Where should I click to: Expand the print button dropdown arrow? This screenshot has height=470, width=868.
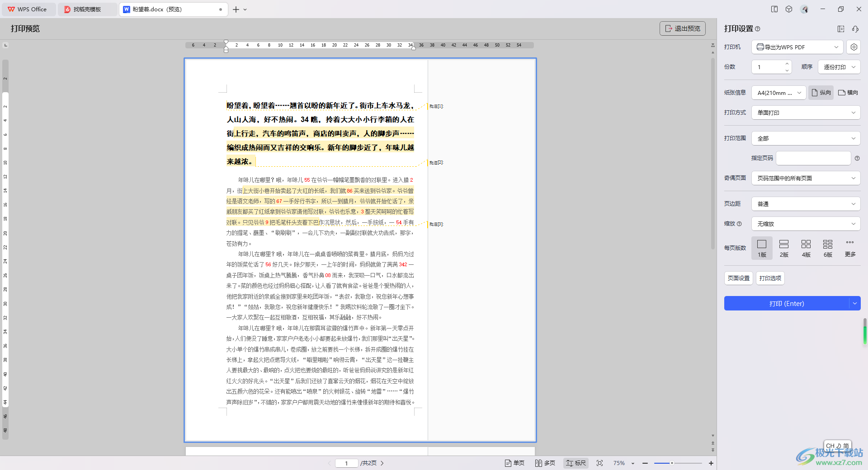click(x=855, y=303)
